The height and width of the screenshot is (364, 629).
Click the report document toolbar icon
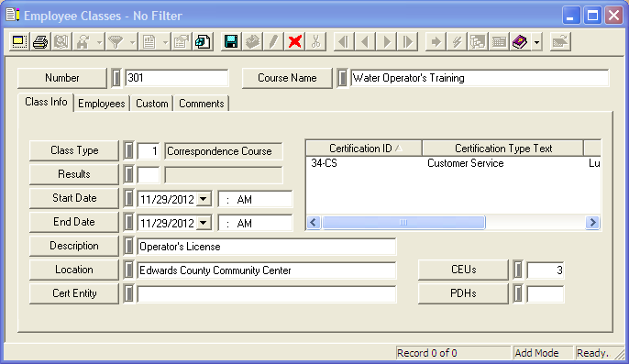click(x=149, y=41)
